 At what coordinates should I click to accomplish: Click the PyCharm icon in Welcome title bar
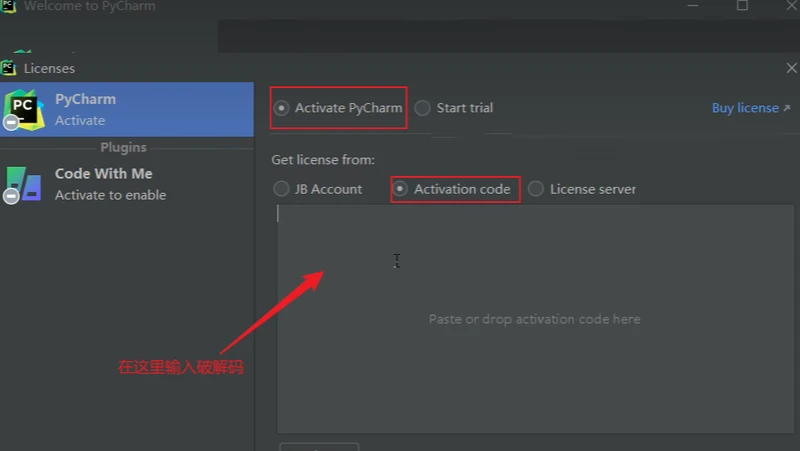click(x=9, y=7)
